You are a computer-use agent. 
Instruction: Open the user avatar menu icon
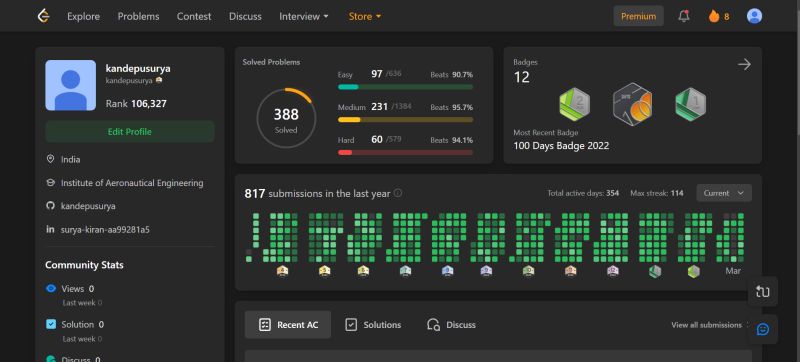pyautogui.click(x=754, y=16)
